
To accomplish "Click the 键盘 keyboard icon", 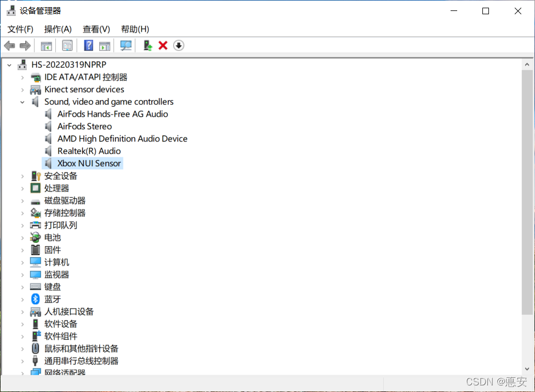I will [x=36, y=287].
